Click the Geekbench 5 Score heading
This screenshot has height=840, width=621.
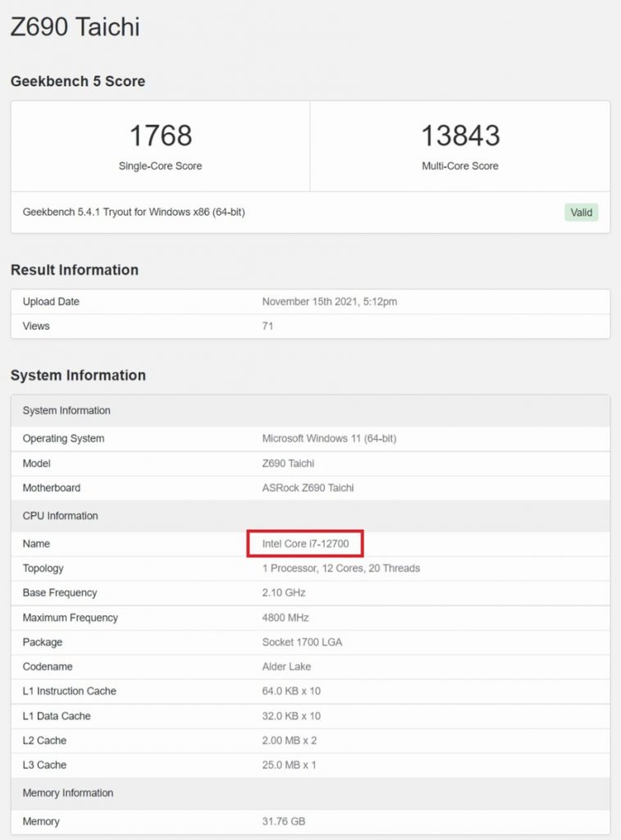[78, 81]
